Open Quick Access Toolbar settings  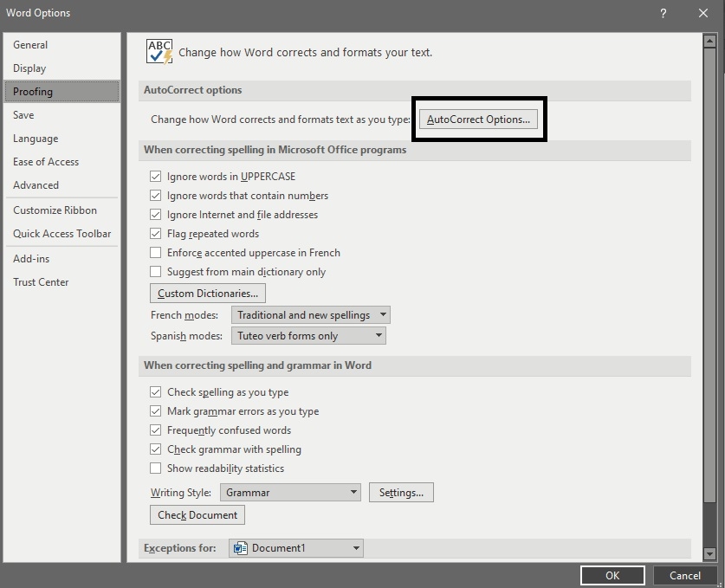[x=62, y=234]
